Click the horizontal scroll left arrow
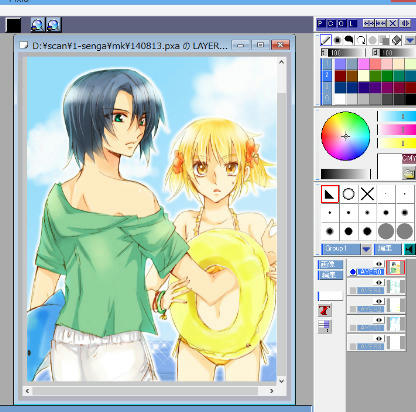The width and height of the screenshot is (416, 412). 28,391
